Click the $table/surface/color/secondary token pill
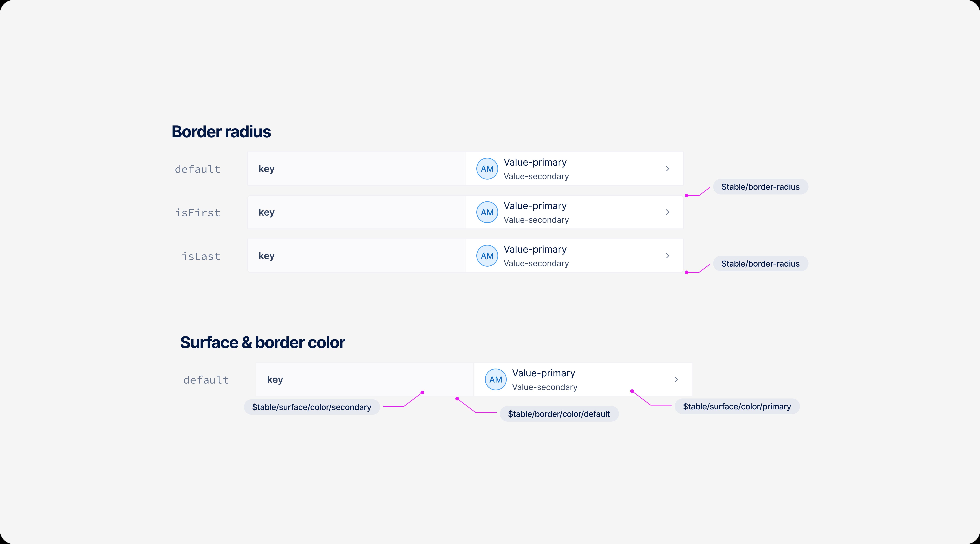 tap(311, 407)
